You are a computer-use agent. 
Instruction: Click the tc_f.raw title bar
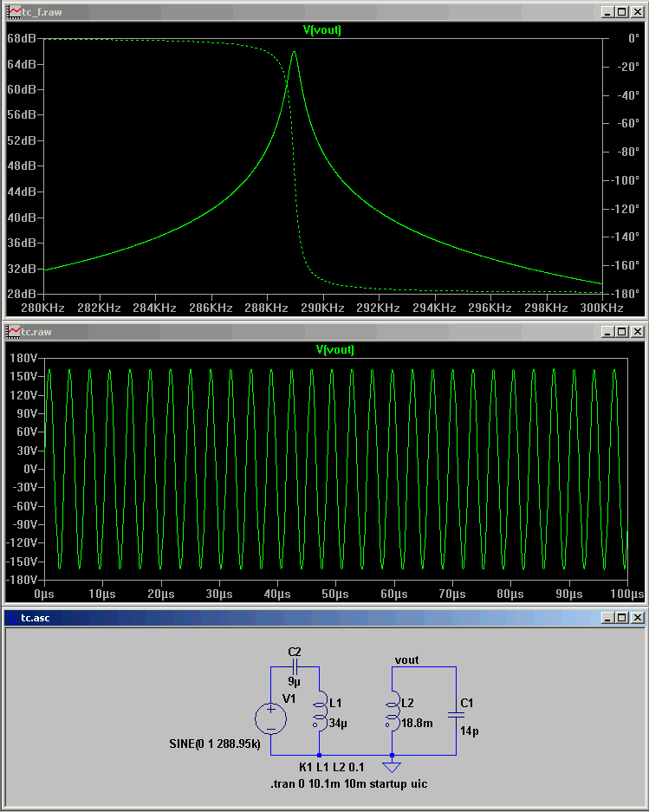click(x=324, y=12)
